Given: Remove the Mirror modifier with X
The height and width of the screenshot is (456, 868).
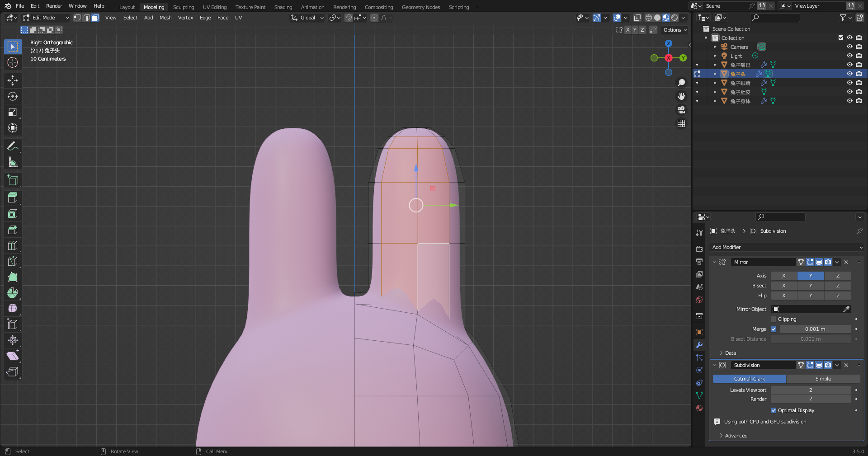Looking at the screenshot, I should [x=846, y=262].
